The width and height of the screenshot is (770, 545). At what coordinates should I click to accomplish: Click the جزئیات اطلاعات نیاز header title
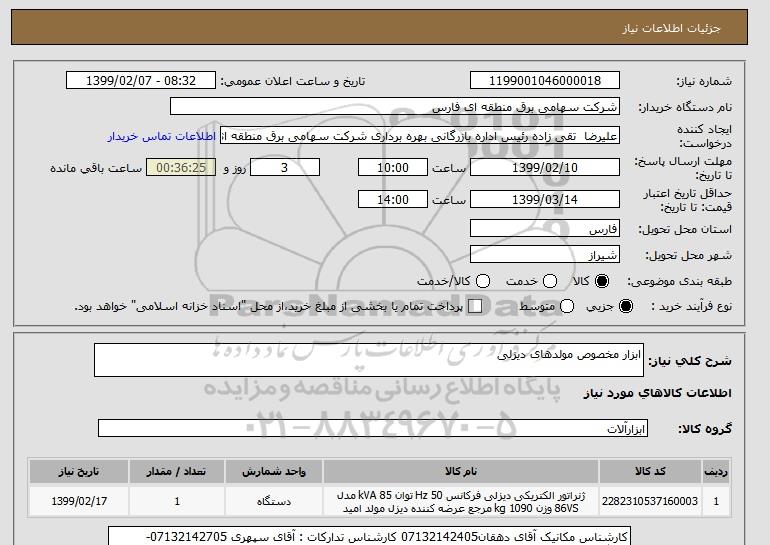click(x=671, y=28)
